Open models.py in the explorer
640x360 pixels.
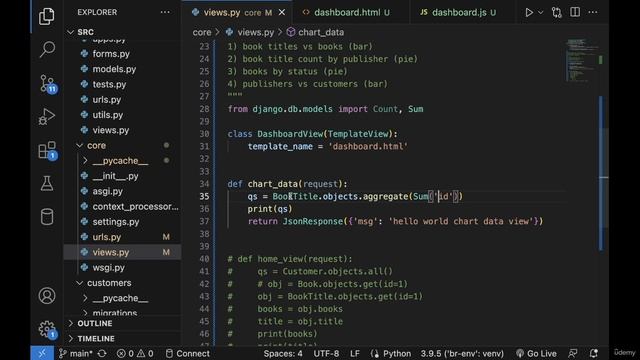pos(114,69)
